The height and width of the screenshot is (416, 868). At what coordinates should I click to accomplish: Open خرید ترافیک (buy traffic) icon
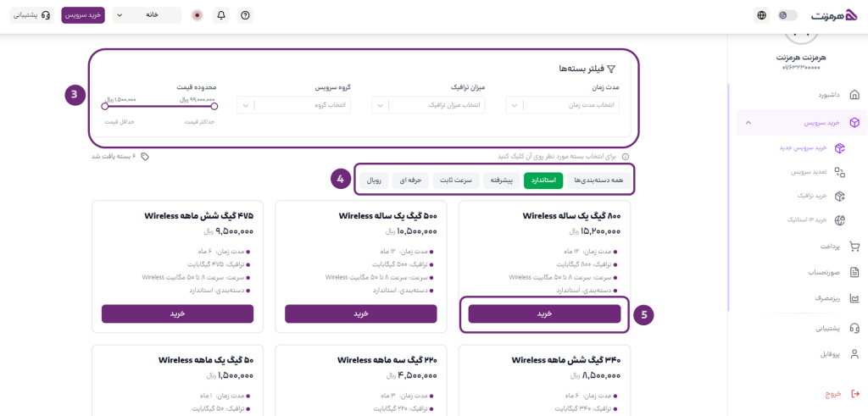click(x=840, y=196)
